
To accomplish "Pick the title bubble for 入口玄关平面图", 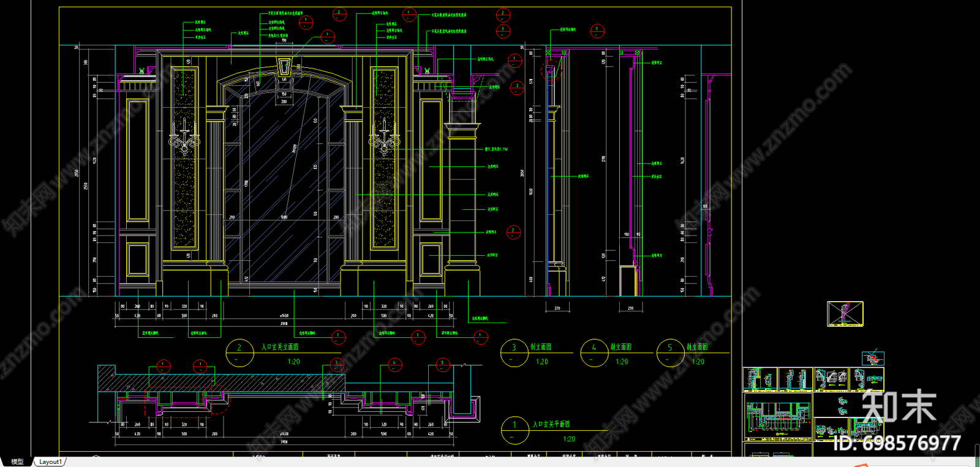I will coord(515,430).
